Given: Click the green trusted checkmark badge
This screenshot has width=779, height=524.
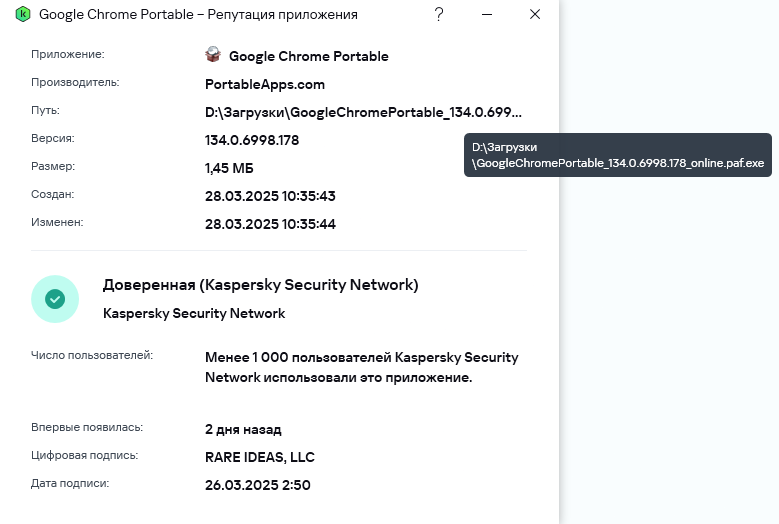Looking at the screenshot, I should 55,298.
